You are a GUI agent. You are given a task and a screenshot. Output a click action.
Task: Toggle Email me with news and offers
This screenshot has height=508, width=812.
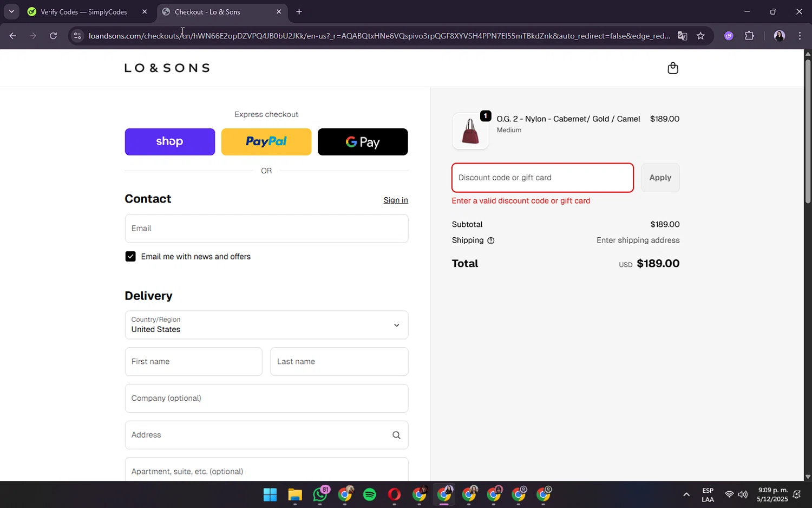130,257
